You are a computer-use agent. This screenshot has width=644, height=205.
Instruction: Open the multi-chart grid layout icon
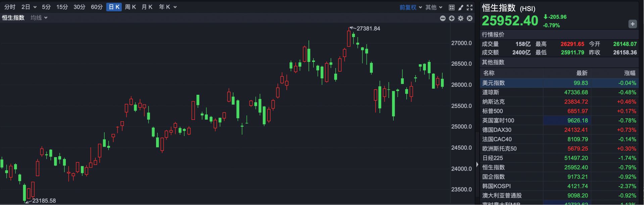(452, 7)
